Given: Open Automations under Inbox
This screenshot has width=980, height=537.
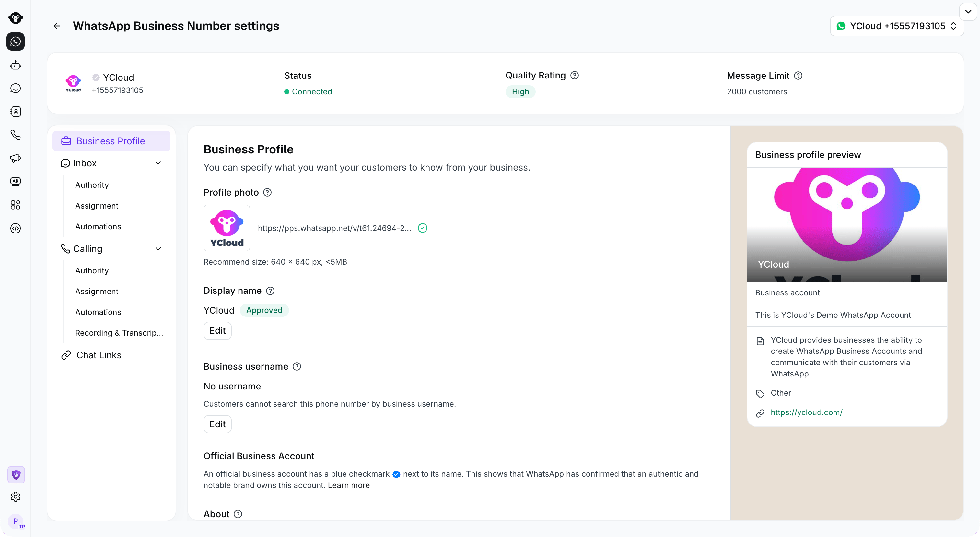Looking at the screenshot, I should click(98, 226).
